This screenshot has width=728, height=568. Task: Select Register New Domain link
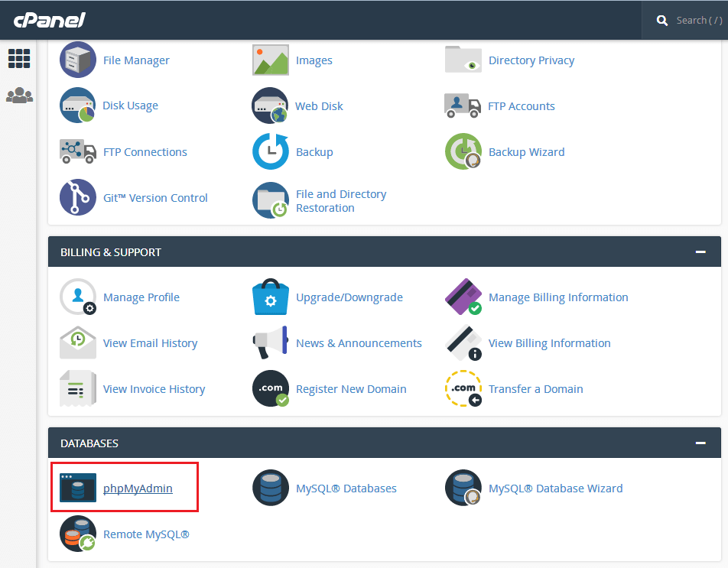coord(351,389)
